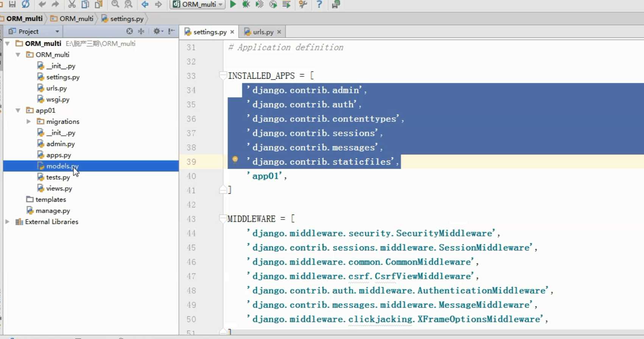The image size is (644, 339).
Task: Undo the last edit via toolbar
Action: pos(42,4)
